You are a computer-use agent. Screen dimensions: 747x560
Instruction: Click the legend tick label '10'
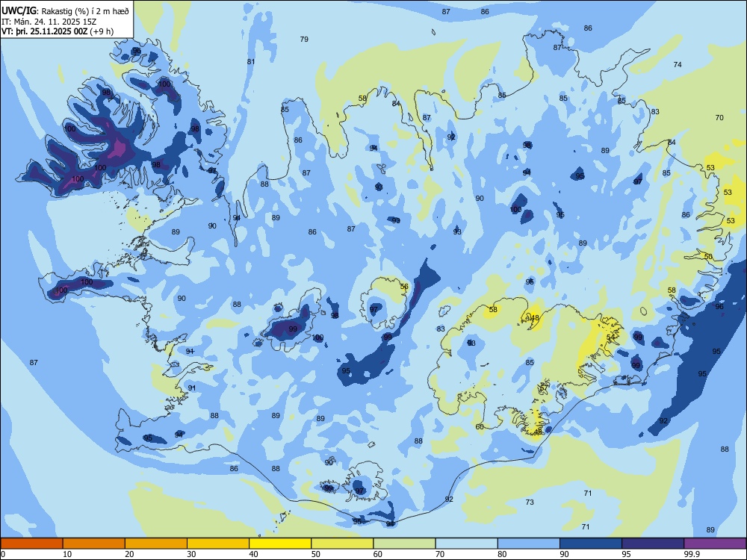click(x=67, y=554)
